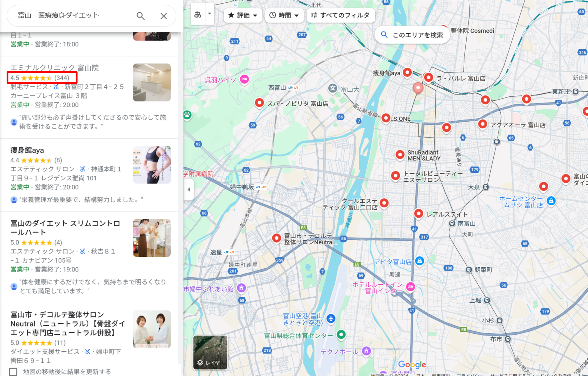
Task: Click the 痩身館aya map pin
Action: [407, 72]
